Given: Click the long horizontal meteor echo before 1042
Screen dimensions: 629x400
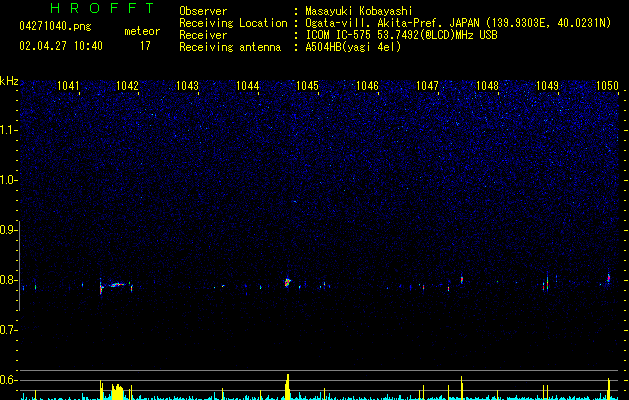Looking at the screenshot, I should [117, 285].
